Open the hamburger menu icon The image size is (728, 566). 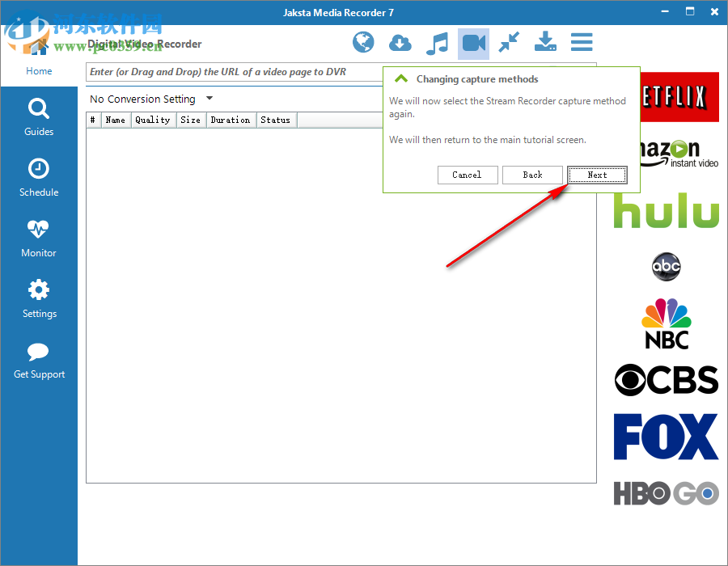click(582, 42)
